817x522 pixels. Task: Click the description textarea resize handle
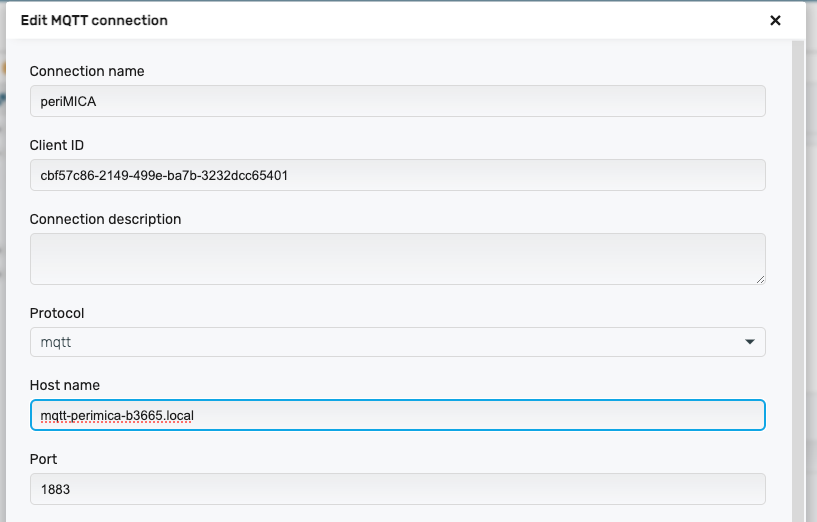[760, 279]
